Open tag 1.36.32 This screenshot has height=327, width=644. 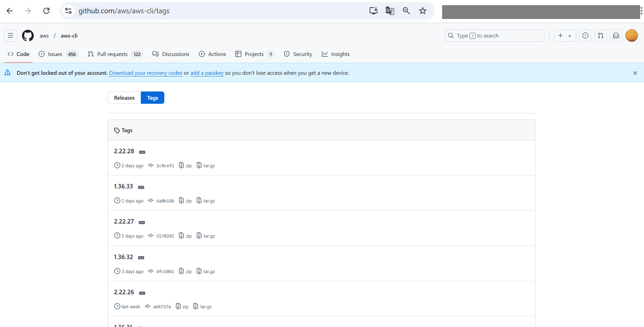[x=123, y=257]
